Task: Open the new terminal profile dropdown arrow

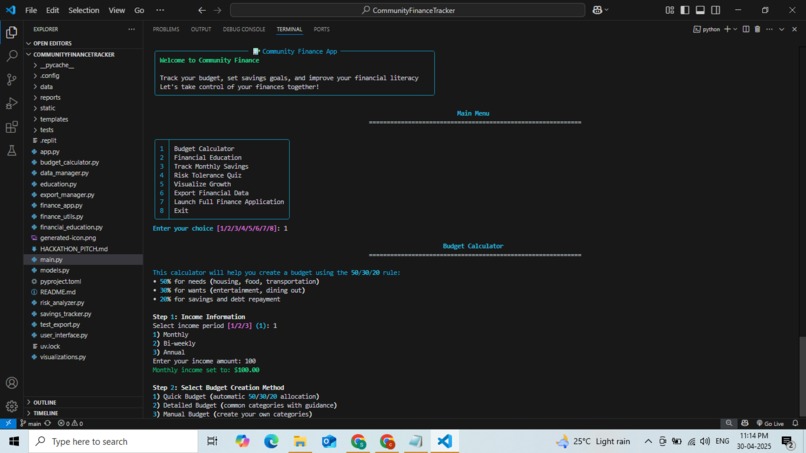Action: [x=735, y=29]
